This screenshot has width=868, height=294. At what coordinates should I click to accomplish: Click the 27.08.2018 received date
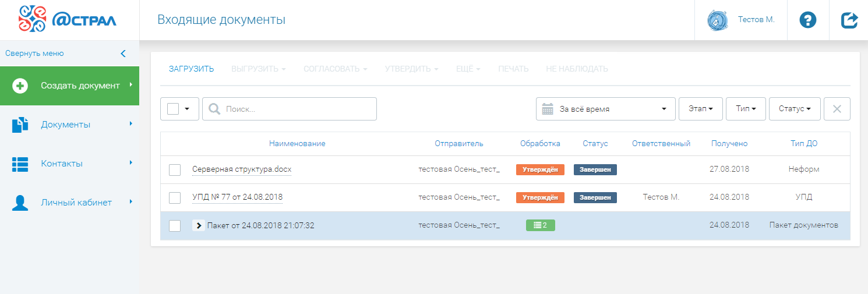[x=729, y=169]
